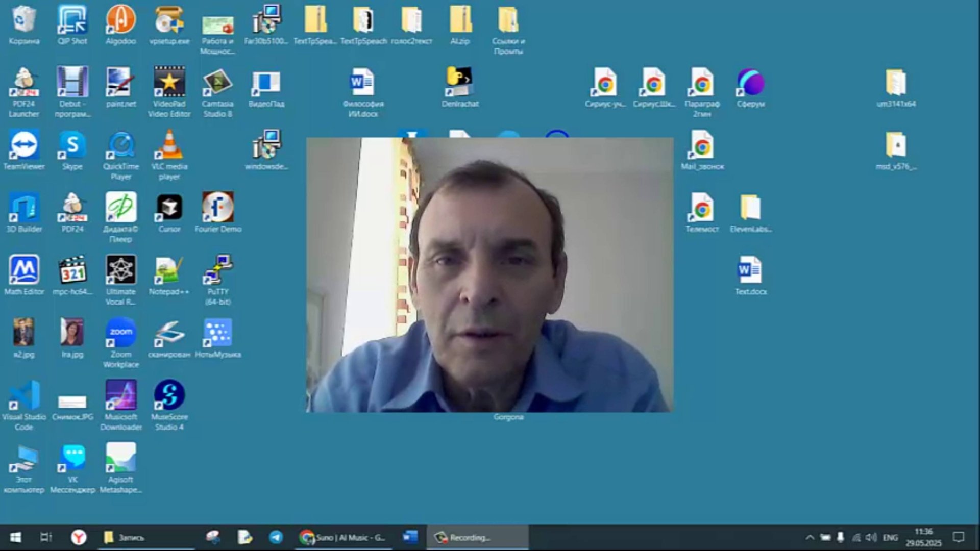Open the PuTTY (64-bit) icon
Screen dimensions: 980x551
(x=218, y=270)
